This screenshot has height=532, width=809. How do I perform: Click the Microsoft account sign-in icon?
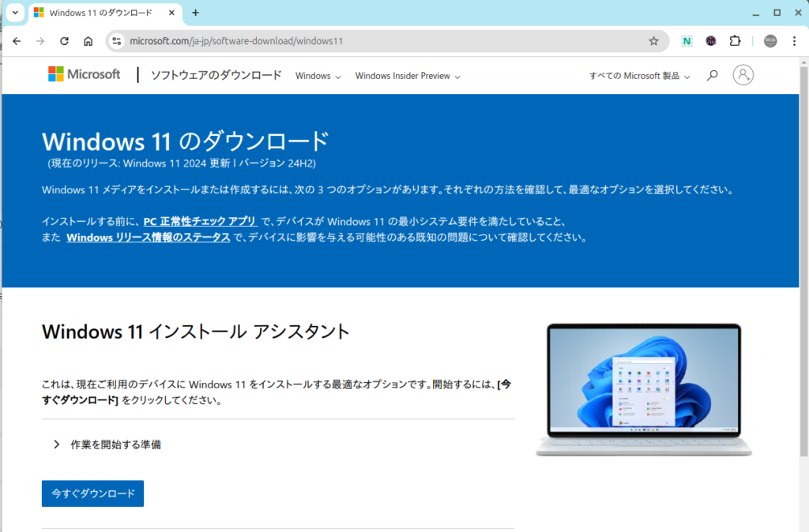pos(743,76)
